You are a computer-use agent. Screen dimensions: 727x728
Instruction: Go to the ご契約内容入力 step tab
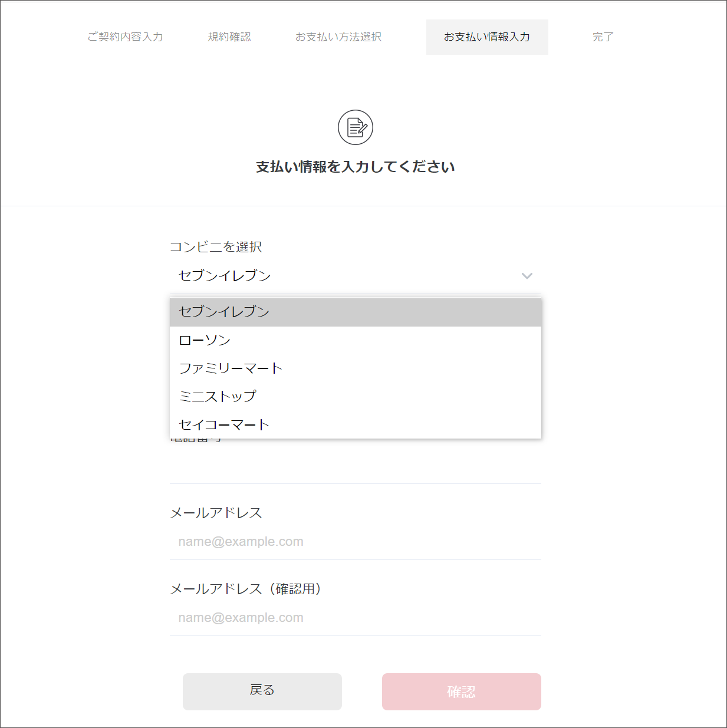click(x=125, y=37)
